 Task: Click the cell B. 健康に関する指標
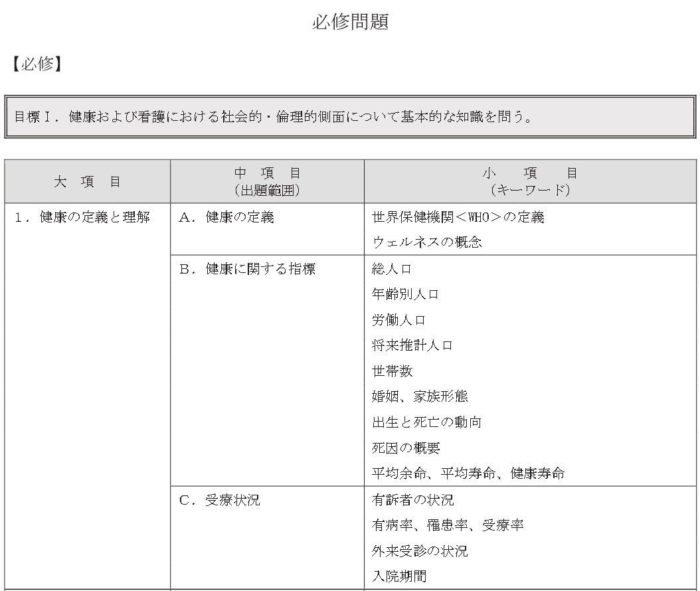(x=247, y=269)
